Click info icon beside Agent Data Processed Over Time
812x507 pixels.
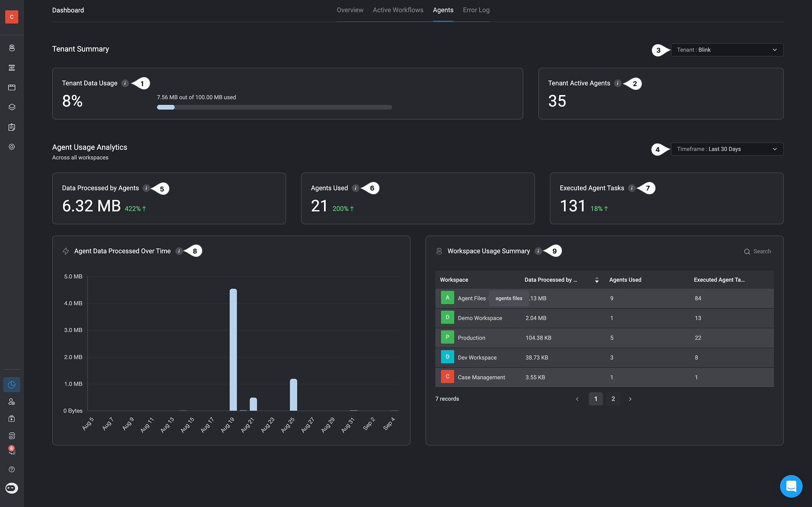click(x=179, y=251)
